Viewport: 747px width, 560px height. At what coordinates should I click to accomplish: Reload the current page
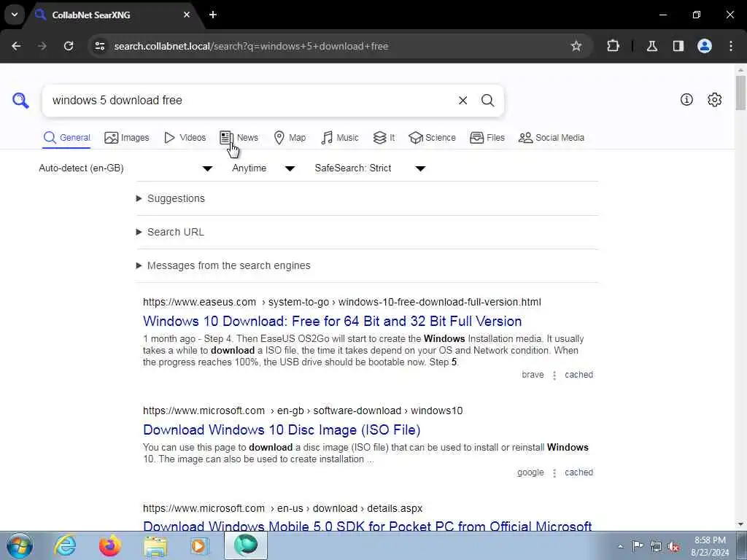tap(69, 46)
